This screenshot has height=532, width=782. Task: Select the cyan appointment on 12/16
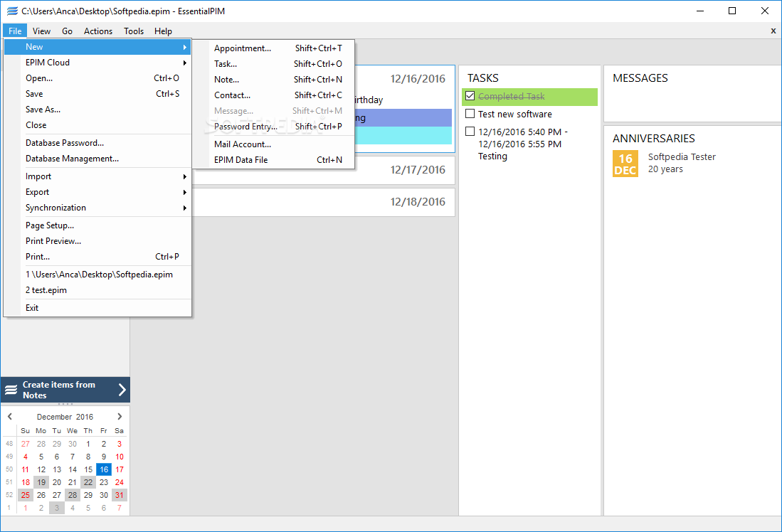click(x=403, y=136)
